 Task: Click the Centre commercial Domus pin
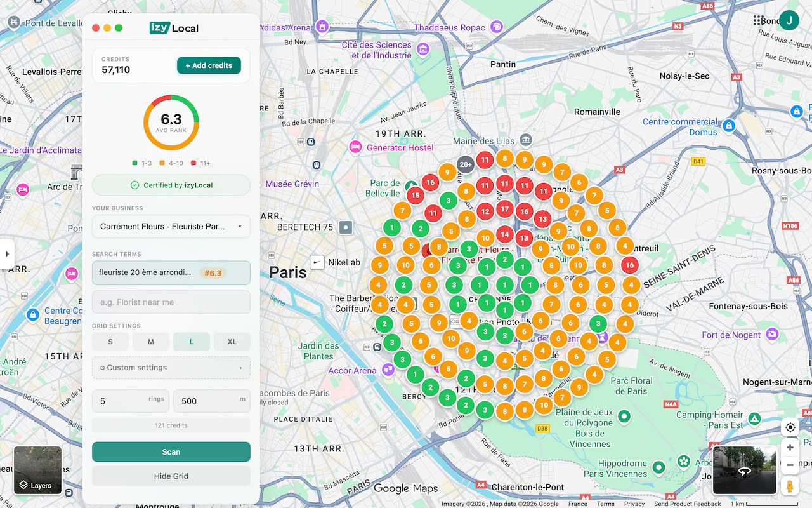[729, 126]
